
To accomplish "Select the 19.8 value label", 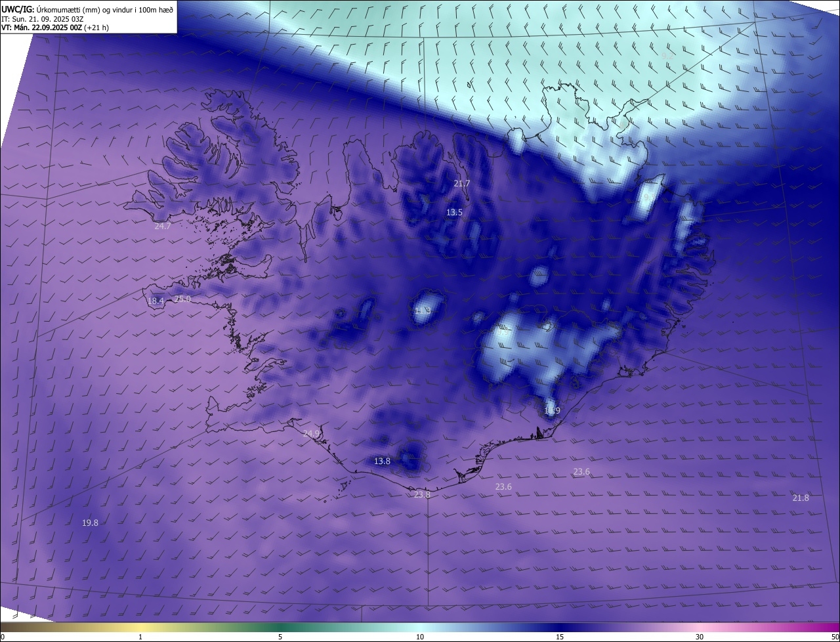I will [90, 523].
